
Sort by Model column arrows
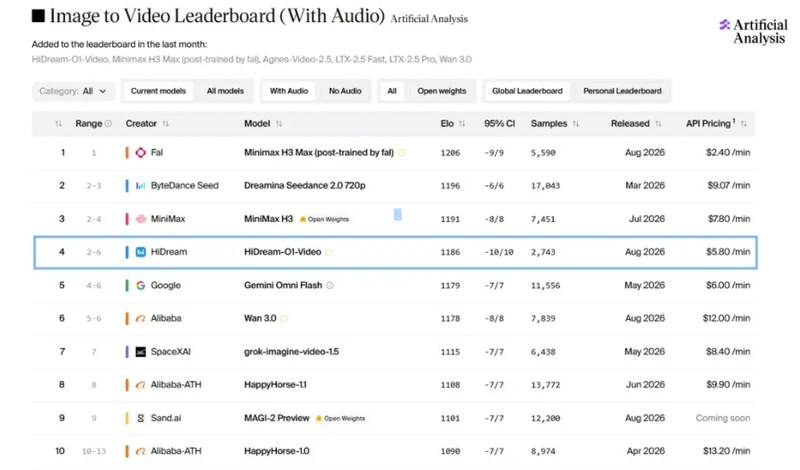click(279, 123)
